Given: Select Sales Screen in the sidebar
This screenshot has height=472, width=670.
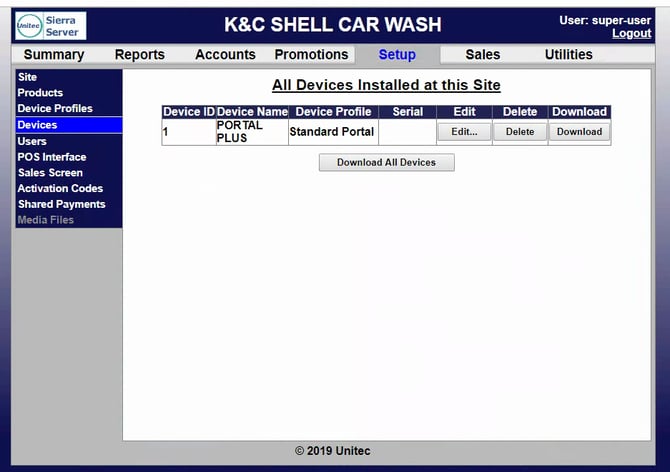Looking at the screenshot, I should [x=50, y=173].
